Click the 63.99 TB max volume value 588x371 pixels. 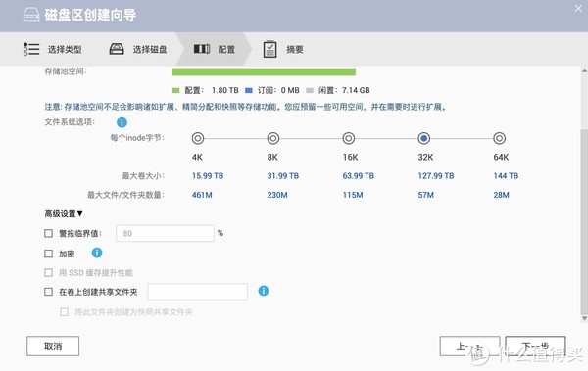coord(359,176)
